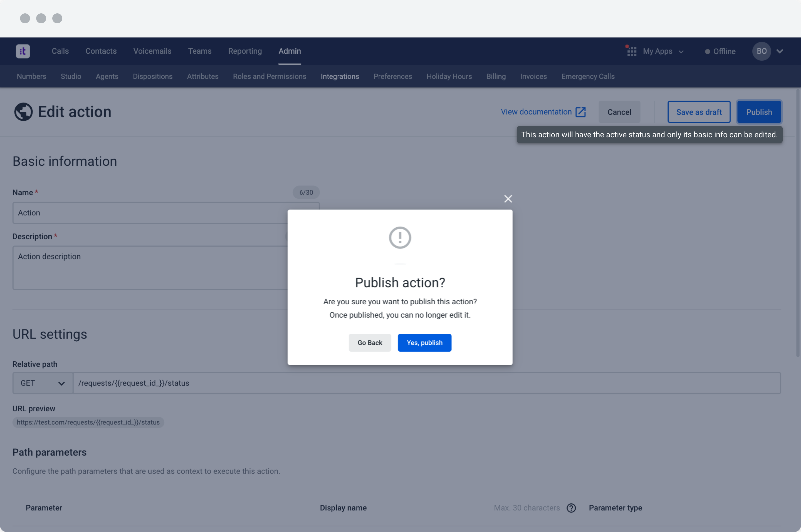Click the help question mark icon near Max. 30 characters
This screenshot has width=801, height=532.
click(571, 508)
